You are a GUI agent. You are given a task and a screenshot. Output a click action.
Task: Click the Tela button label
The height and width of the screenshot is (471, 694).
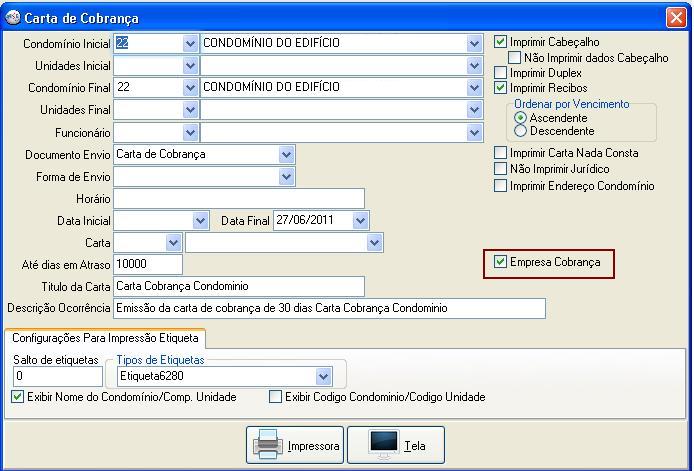(415, 446)
